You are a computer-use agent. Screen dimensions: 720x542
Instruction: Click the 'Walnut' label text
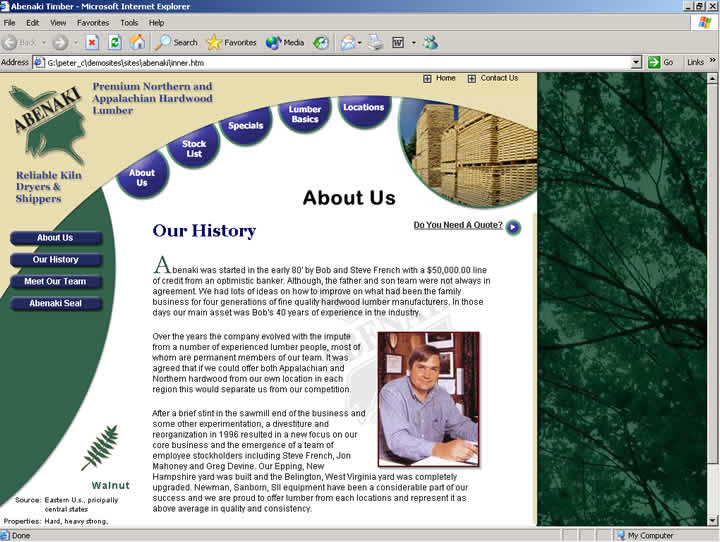pyautogui.click(x=111, y=486)
